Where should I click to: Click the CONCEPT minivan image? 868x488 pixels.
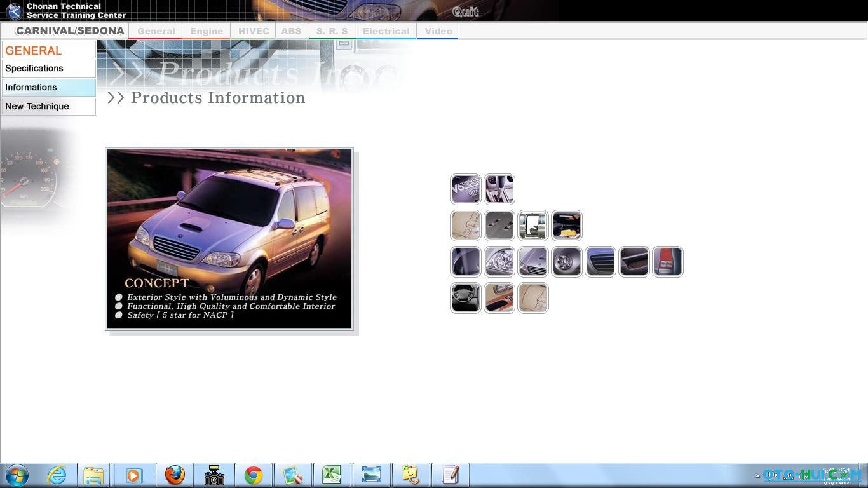coord(229,239)
